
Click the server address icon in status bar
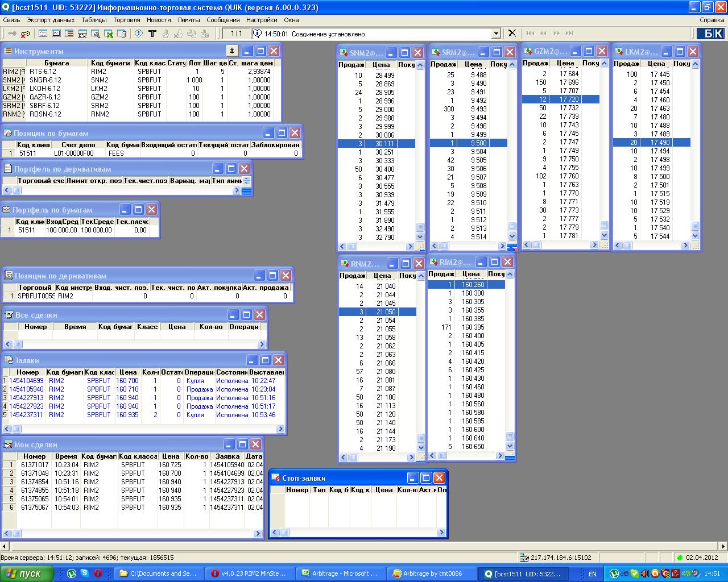524,558
